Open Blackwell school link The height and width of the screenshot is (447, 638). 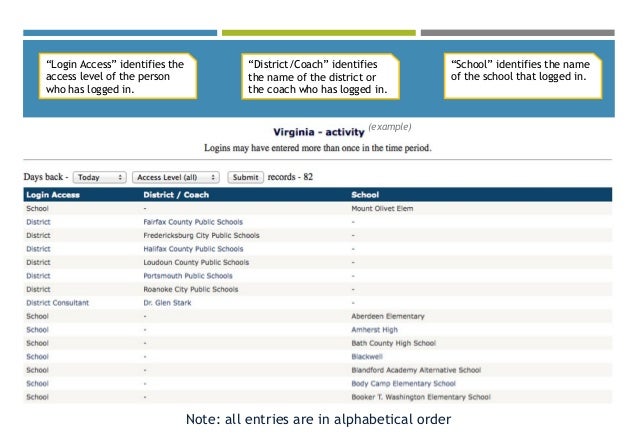click(x=367, y=357)
